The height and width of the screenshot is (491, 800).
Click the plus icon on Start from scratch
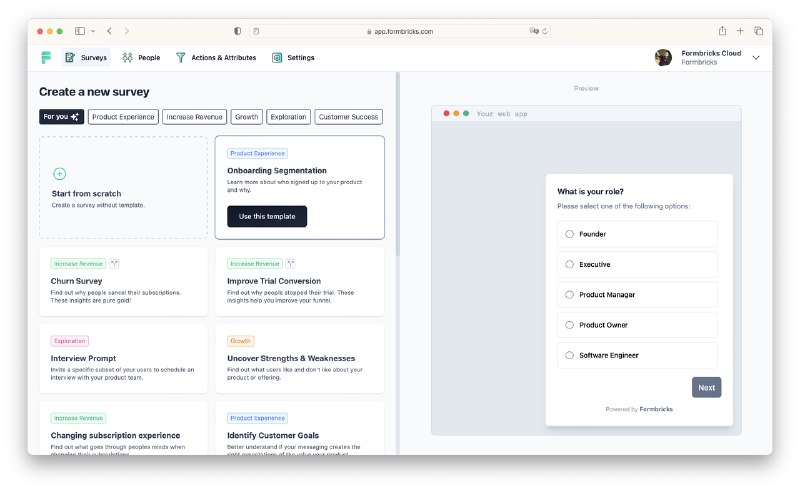click(60, 174)
